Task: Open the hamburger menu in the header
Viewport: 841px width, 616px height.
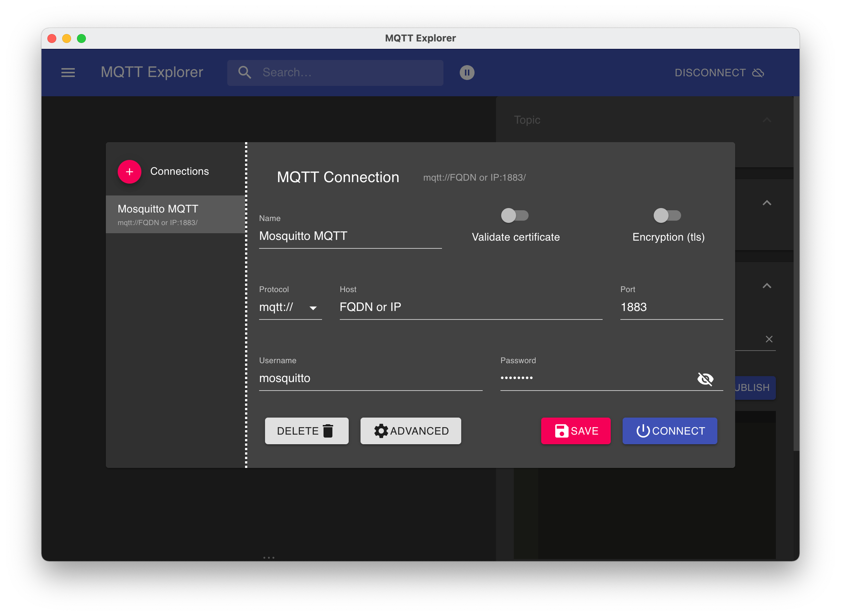Action: click(x=68, y=73)
